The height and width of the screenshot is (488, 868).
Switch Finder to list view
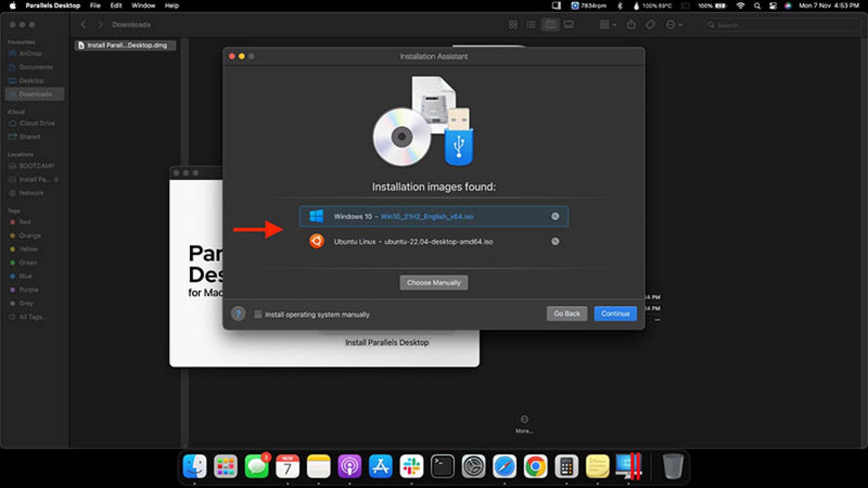[530, 25]
